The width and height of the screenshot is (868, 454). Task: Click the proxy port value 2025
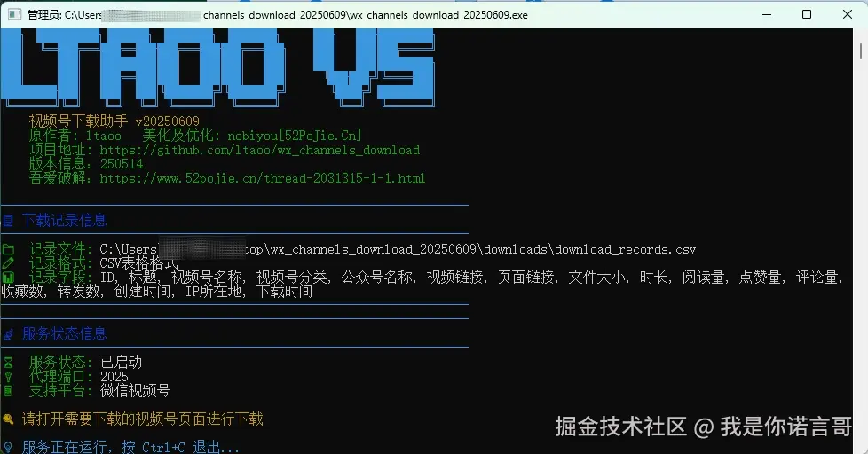tap(114, 377)
